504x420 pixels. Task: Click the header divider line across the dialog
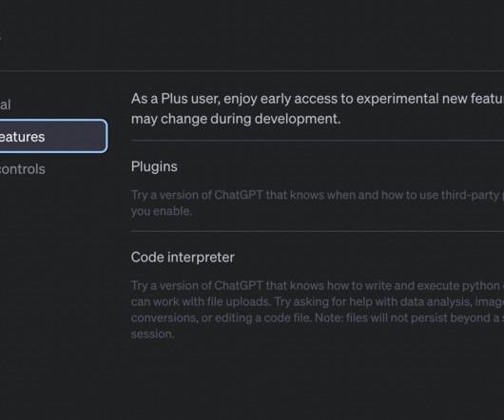pos(252,70)
